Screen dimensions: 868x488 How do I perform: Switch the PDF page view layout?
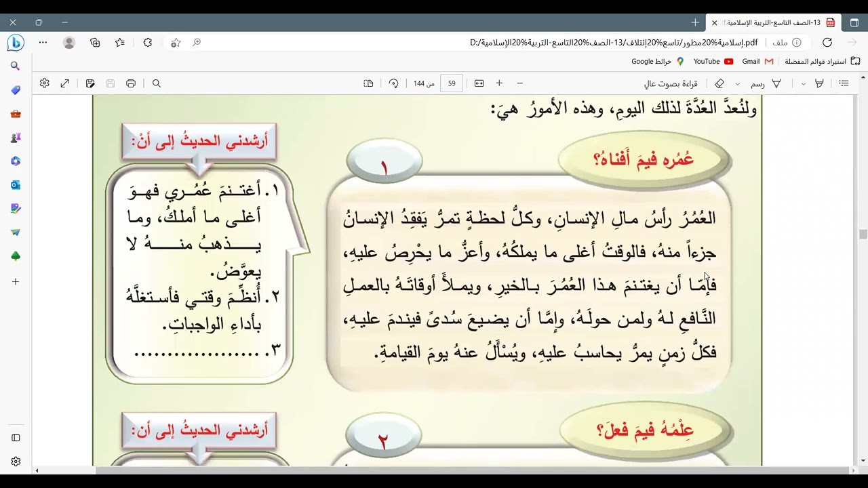click(x=368, y=83)
